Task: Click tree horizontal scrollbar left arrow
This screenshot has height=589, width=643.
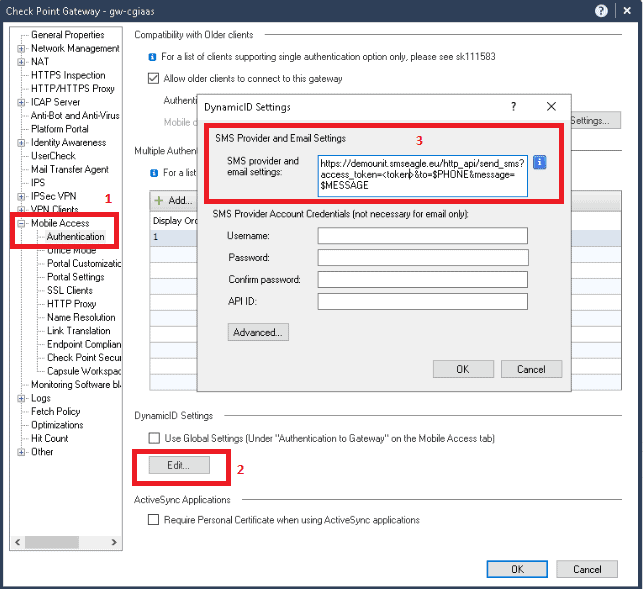Action: [x=17, y=542]
